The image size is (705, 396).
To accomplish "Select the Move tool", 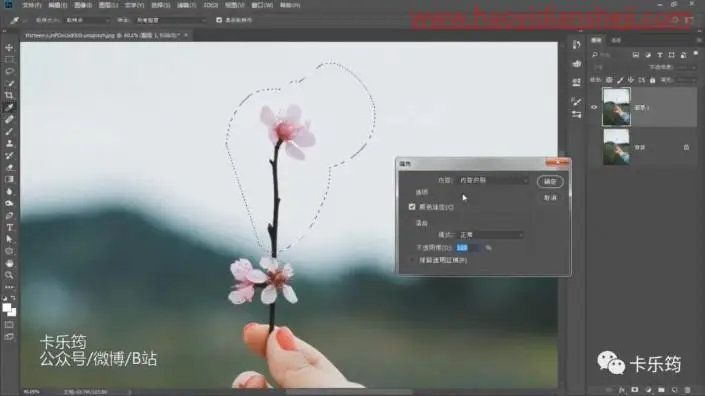I will [9, 48].
